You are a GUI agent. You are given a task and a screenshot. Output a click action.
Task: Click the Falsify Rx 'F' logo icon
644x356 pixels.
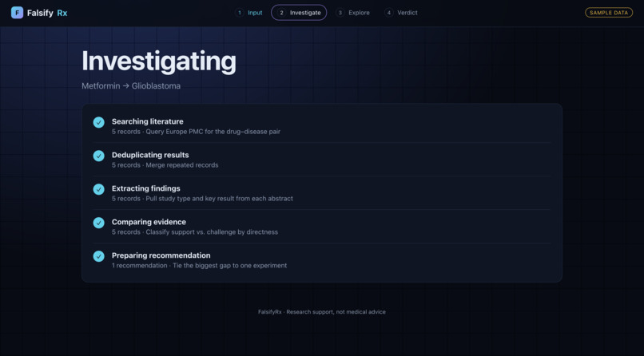pos(18,13)
